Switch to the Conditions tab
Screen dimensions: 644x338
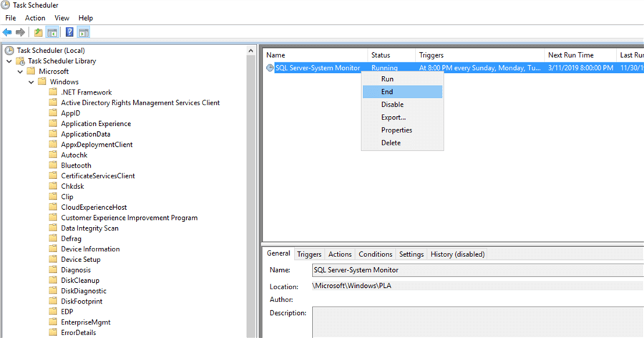click(376, 254)
